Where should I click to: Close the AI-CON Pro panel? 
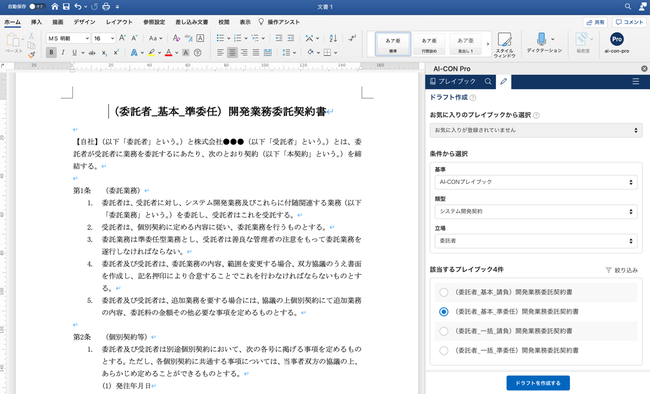tap(644, 69)
